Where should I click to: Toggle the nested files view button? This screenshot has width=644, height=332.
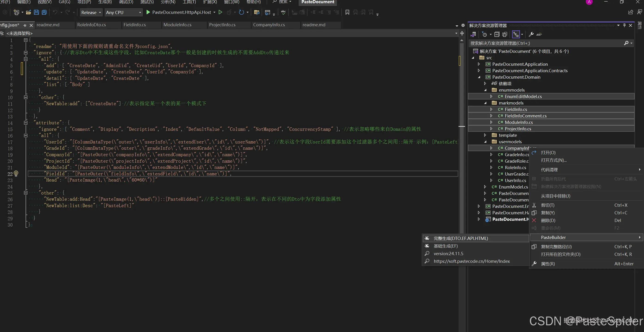516,34
